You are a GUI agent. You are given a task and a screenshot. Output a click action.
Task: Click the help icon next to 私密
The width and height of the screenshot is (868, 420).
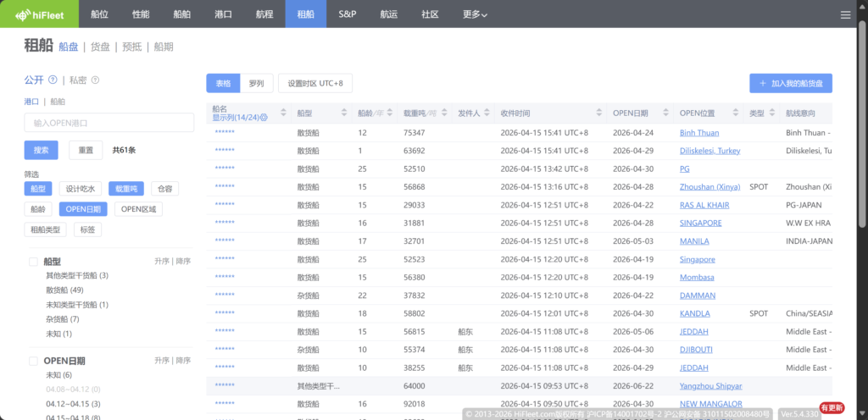(95, 80)
